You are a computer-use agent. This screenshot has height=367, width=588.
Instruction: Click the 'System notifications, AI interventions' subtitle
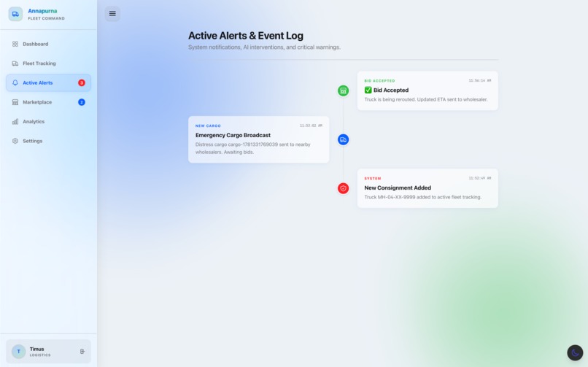point(264,47)
